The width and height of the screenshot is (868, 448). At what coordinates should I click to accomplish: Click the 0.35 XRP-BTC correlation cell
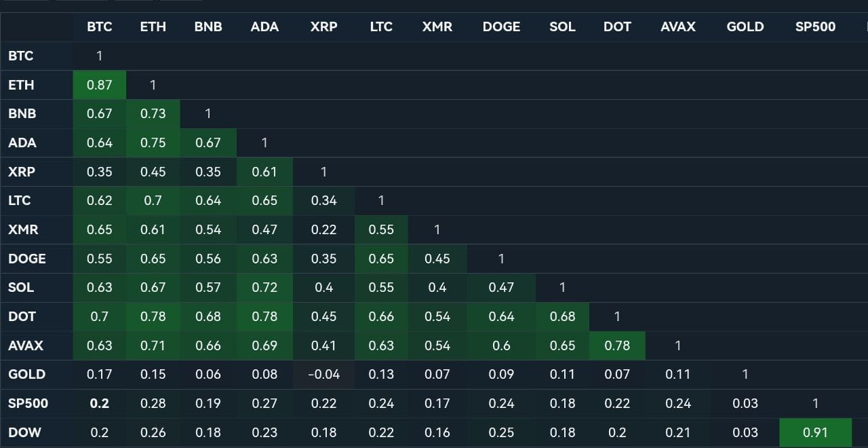coord(99,172)
